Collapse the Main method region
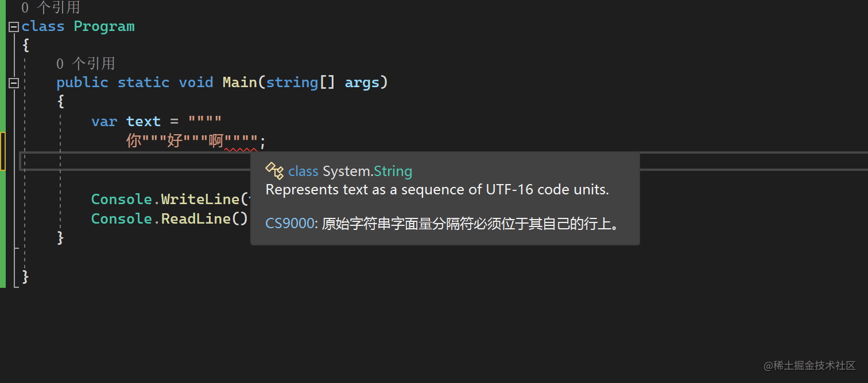The height and width of the screenshot is (383, 868). coord(14,83)
